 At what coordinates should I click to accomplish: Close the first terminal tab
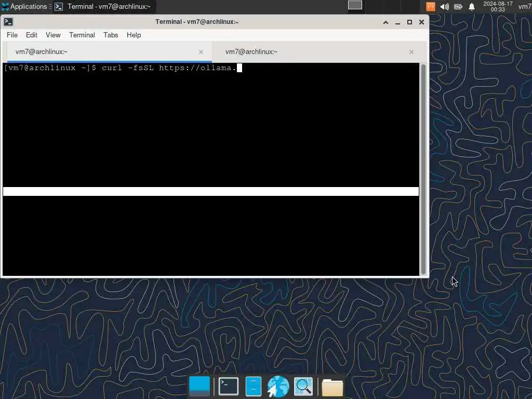click(x=201, y=52)
